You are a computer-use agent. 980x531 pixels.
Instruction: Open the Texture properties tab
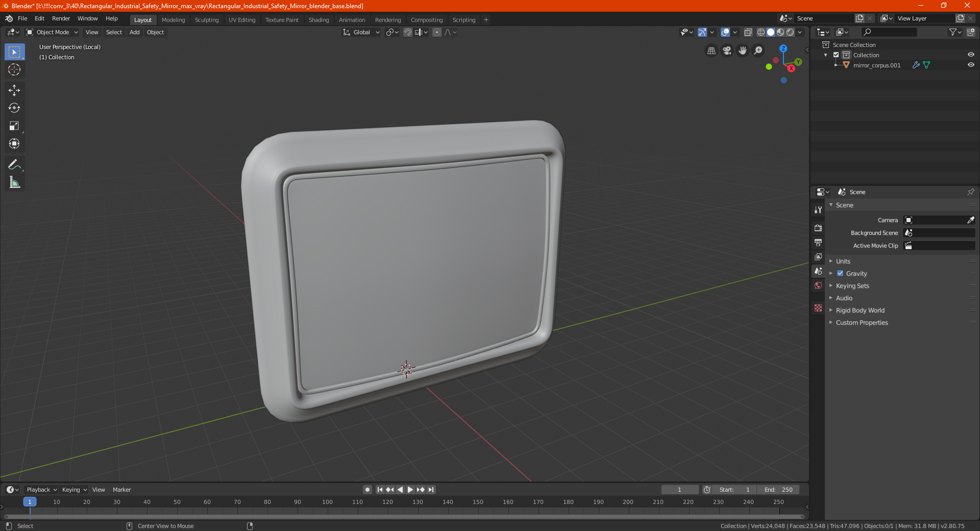818,308
